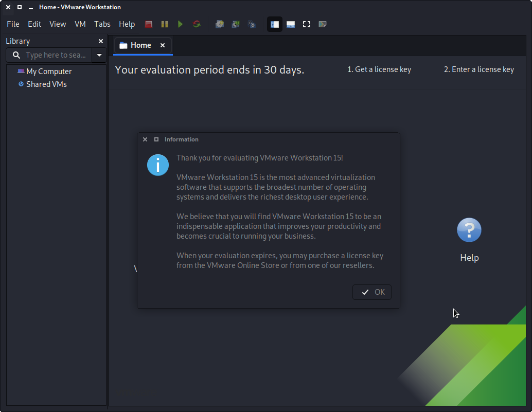Screen dimensions: 532x412
Task: Enter full screen mode from toolbar
Action: click(x=307, y=24)
